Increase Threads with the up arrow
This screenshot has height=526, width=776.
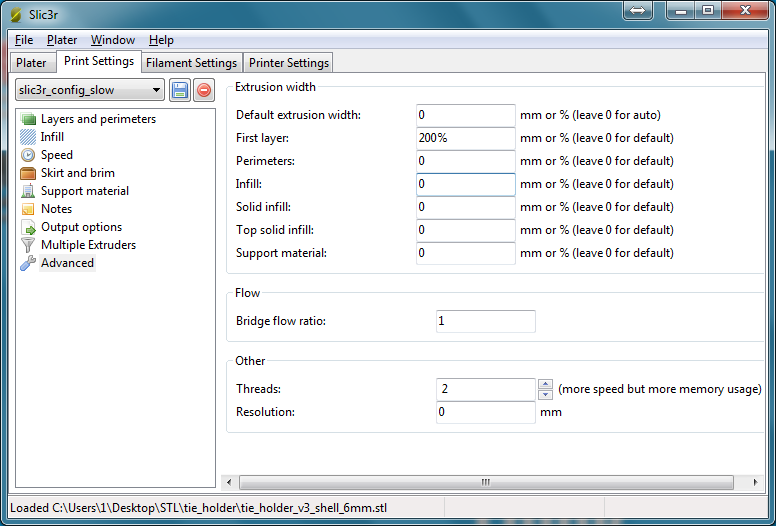[545, 384]
